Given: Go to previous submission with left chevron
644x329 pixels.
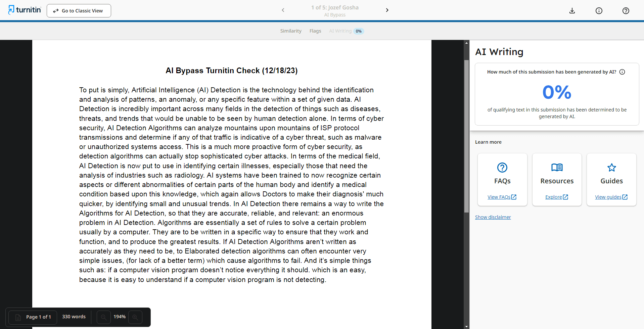Looking at the screenshot, I should [283, 10].
